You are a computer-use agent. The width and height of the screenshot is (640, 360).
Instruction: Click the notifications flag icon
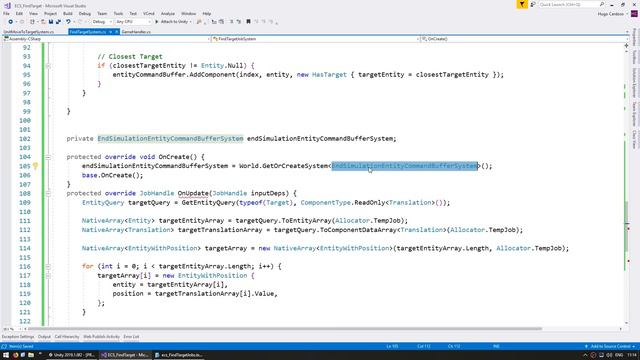pyautogui.click(x=522, y=4)
